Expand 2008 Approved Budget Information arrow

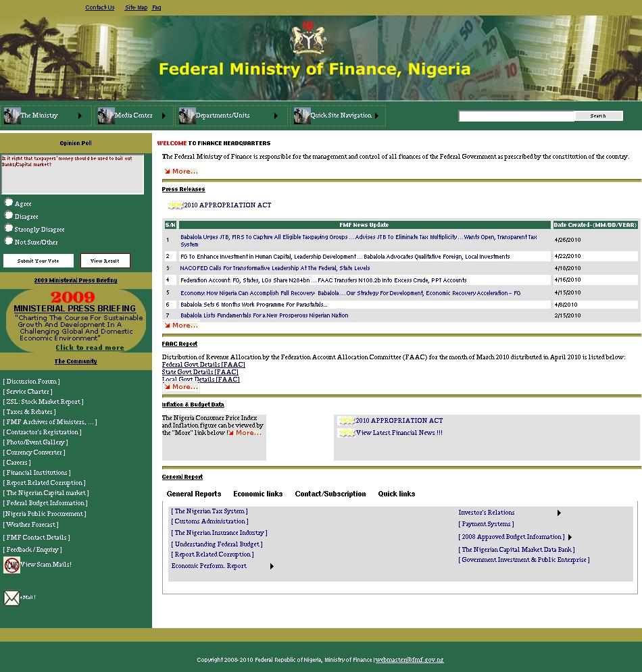[570, 537]
